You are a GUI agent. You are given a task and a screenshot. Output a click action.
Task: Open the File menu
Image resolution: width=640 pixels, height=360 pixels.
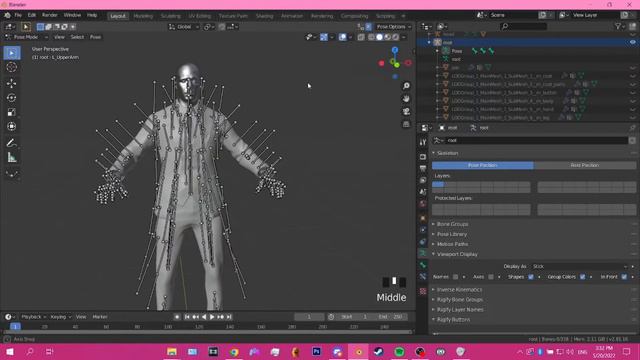(x=18, y=15)
